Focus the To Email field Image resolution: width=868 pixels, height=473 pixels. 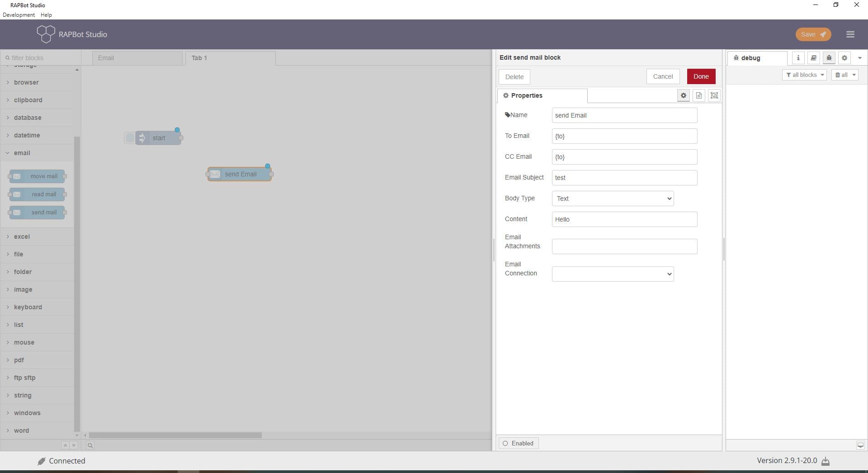624,136
